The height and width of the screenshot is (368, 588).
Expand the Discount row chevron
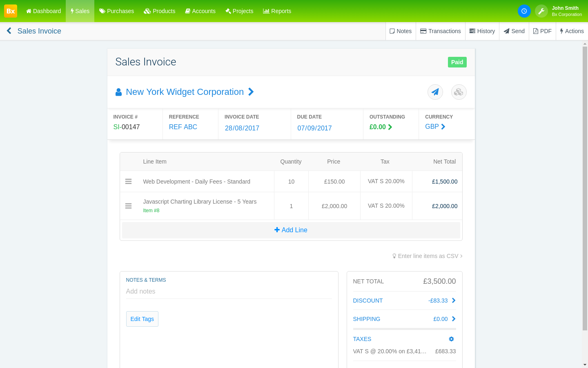[x=454, y=301]
